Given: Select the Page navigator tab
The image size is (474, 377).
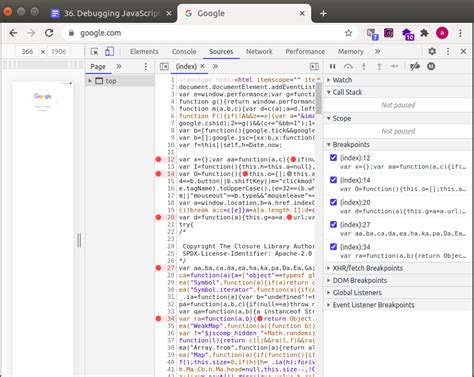Looking at the screenshot, I should click(x=98, y=67).
